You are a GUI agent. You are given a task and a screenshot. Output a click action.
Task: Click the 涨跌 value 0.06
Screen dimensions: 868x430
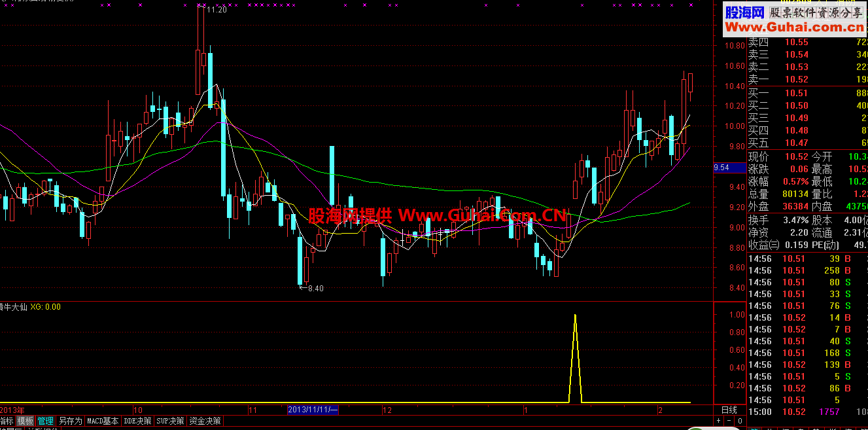(799, 169)
